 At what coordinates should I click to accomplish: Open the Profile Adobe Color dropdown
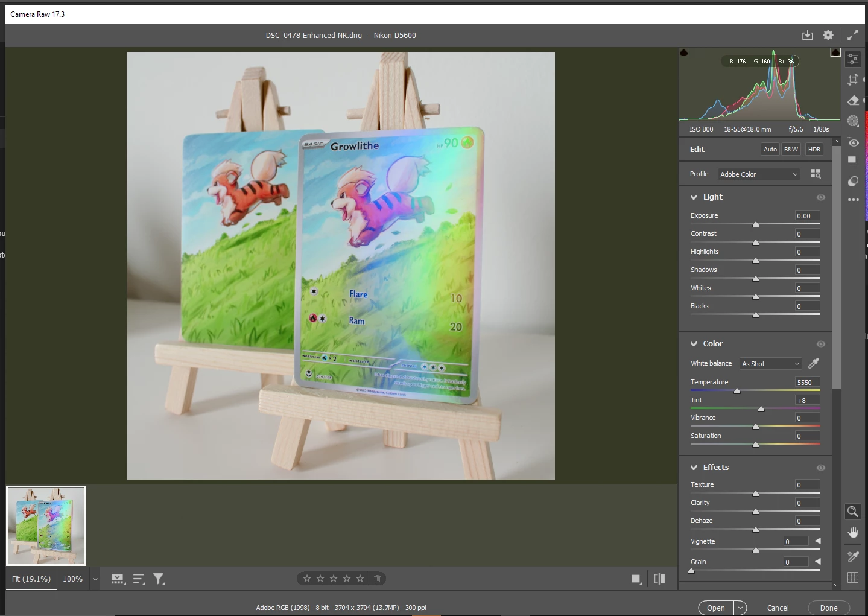pyautogui.click(x=759, y=174)
